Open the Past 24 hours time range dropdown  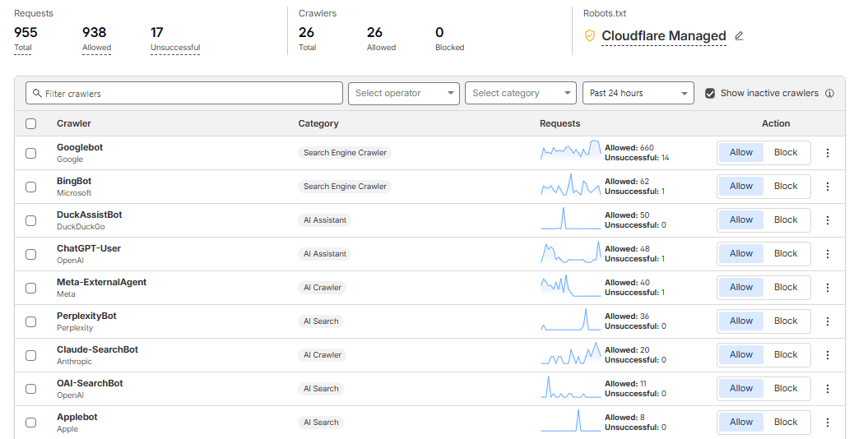click(638, 93)
